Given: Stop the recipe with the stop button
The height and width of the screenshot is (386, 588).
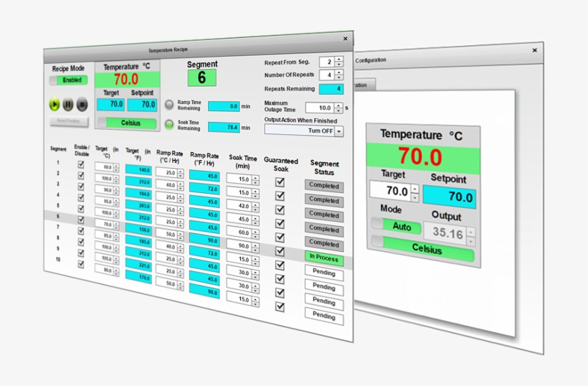Looking at the screenshot, I should click(x=82, y=104).
